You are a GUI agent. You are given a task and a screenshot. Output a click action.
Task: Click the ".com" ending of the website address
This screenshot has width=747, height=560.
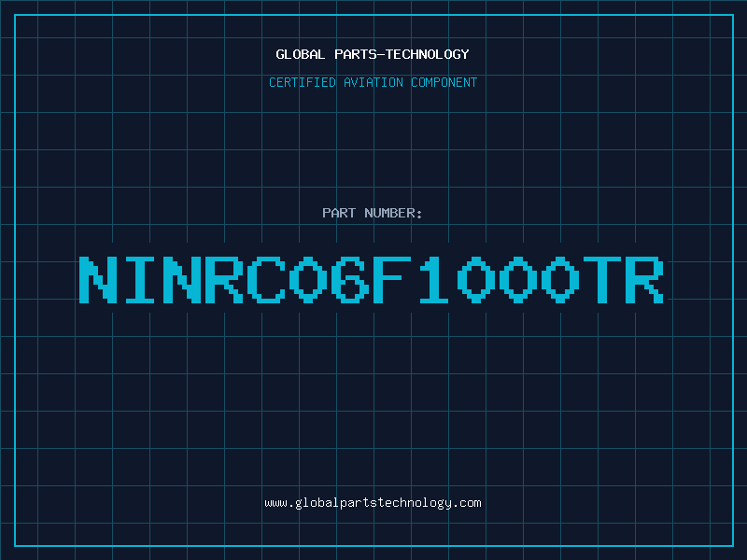tap(467, 503)
